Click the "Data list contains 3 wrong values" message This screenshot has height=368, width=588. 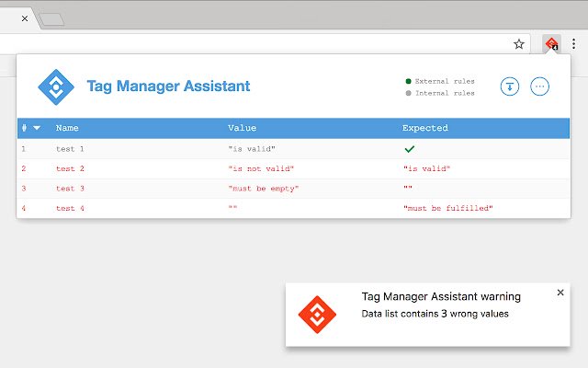435,314
